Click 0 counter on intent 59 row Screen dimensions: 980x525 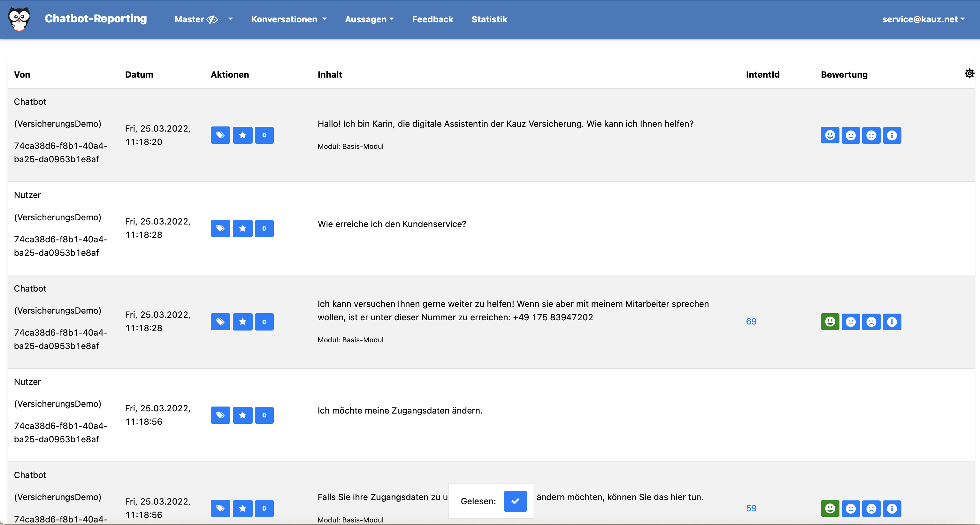(x=264, y=508)
